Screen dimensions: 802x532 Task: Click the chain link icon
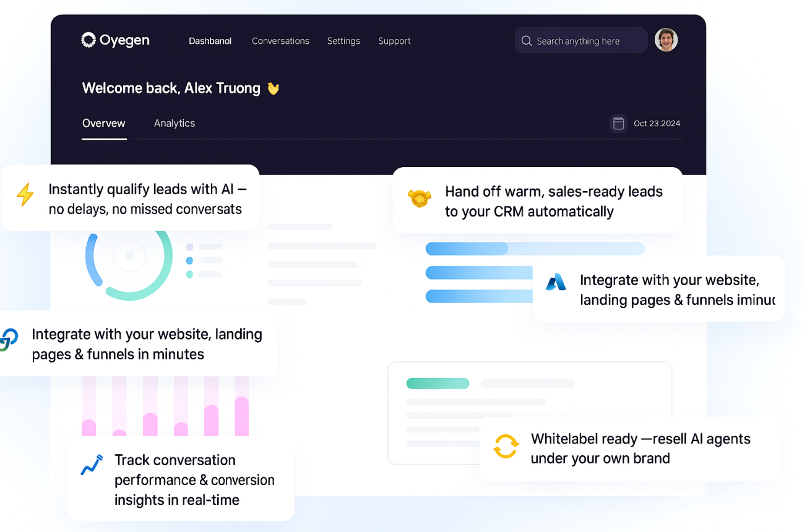tap(9, 340)
